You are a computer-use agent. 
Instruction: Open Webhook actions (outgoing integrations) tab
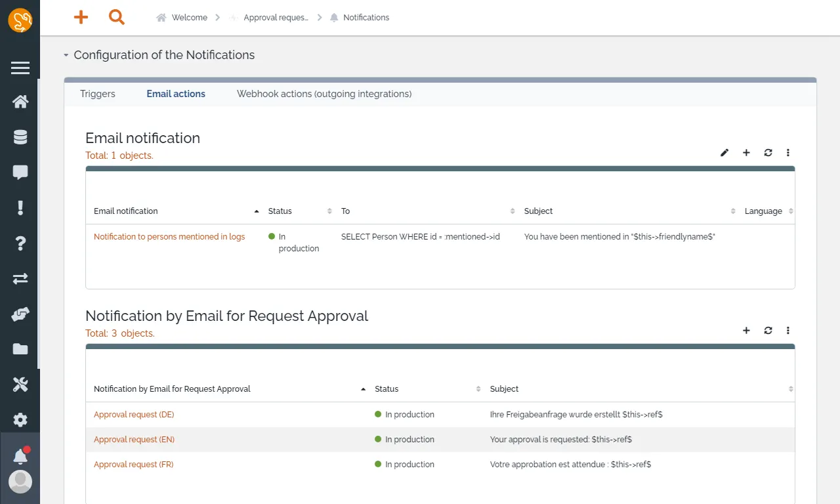[324, 94]
